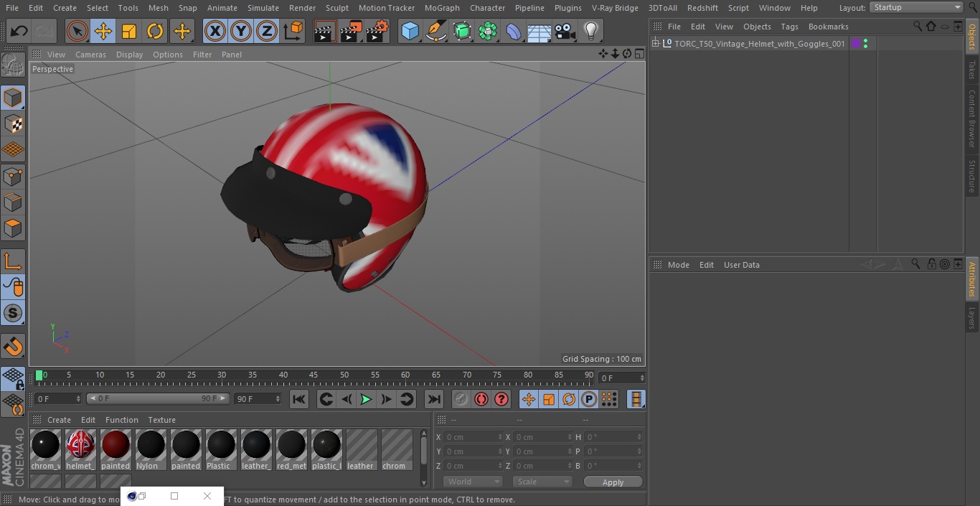This screenshot has height=506, width=980.
Task: Activate the Rotate tool
Action: (155, 31)
